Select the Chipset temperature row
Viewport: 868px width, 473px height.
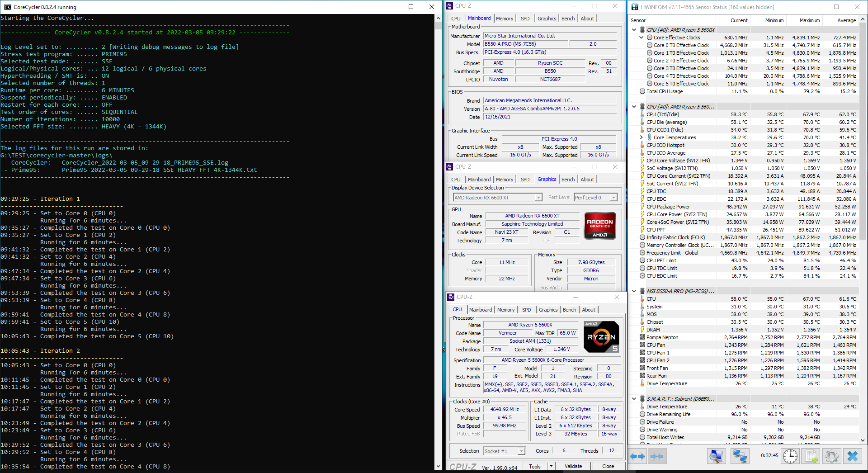[745, 322]
